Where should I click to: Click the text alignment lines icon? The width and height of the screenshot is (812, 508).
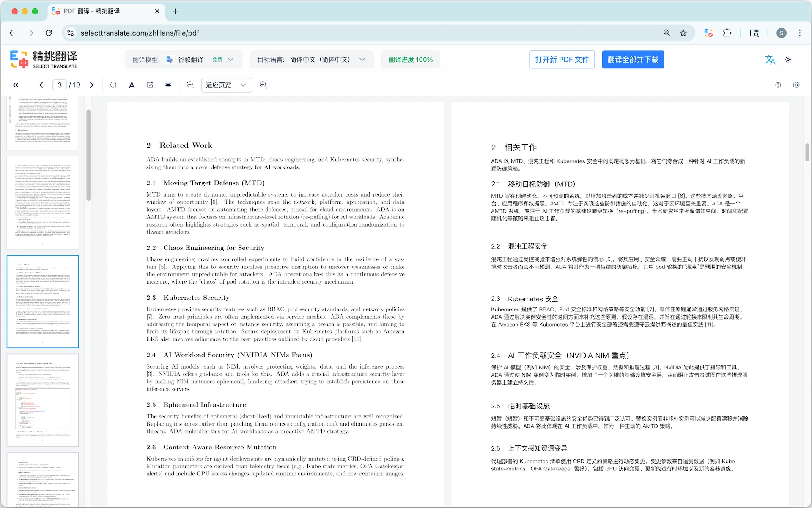(168, 85)
